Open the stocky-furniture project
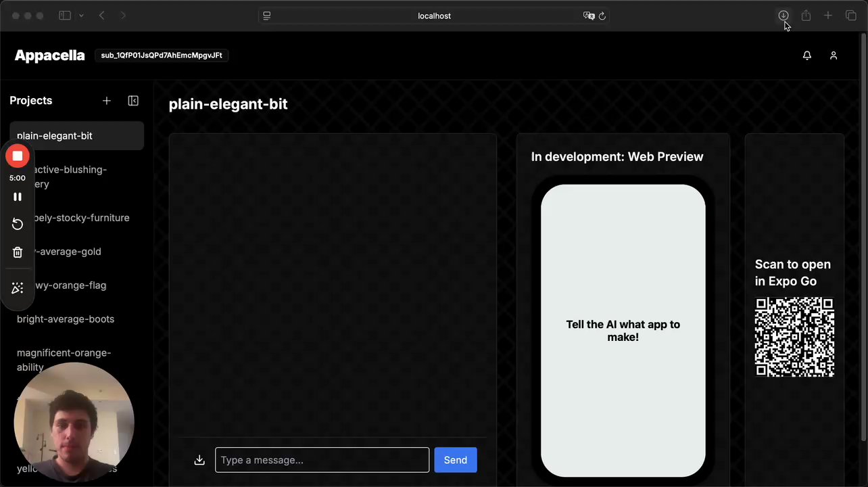868x487 pixels. 77,218
